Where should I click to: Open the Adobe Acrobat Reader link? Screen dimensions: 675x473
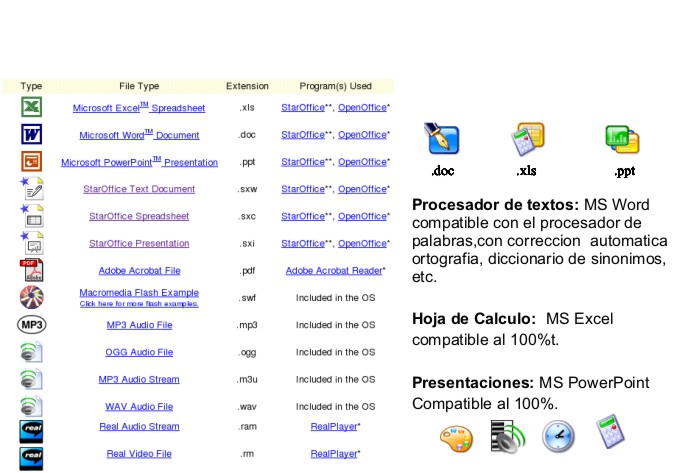[334, 270]
